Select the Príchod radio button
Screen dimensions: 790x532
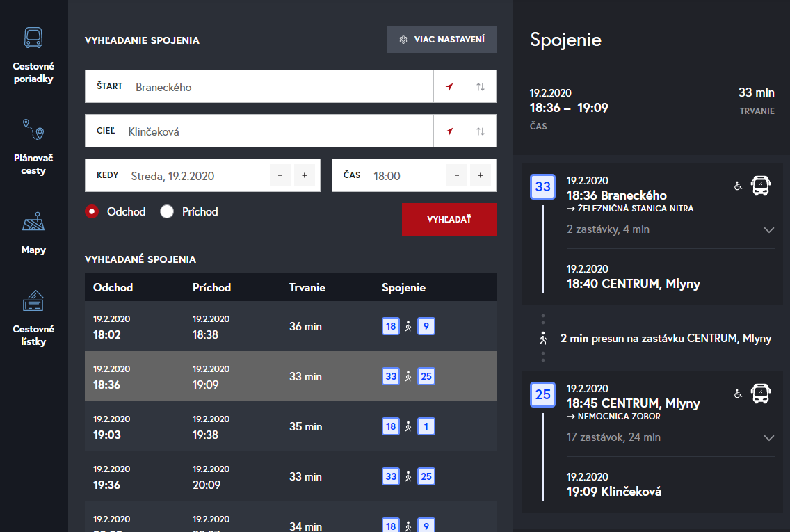(167, 211)
